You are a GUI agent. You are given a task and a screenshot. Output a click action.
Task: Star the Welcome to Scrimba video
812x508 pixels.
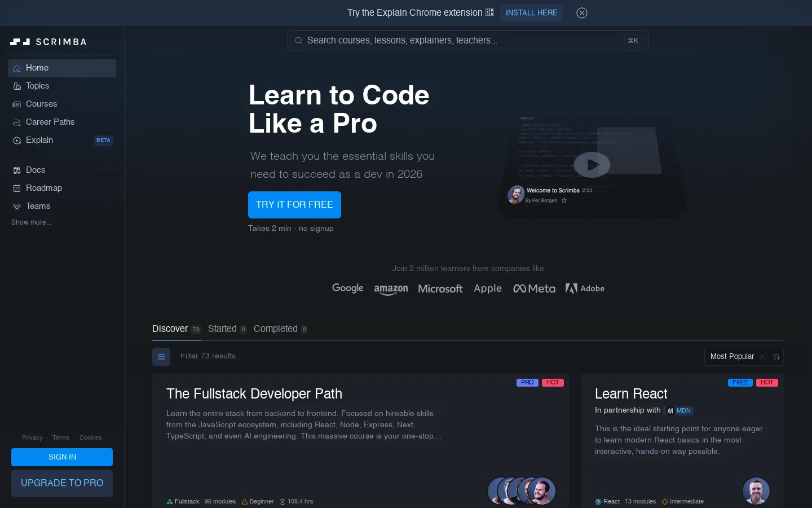[564, 200]
